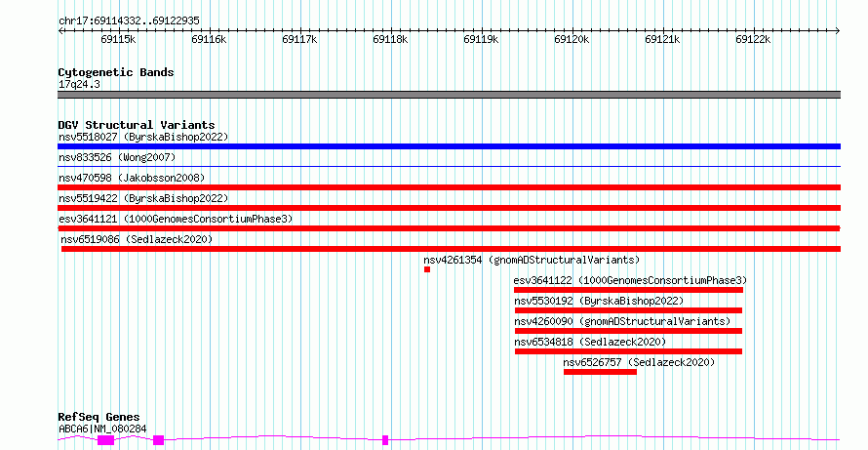Image resolution: width=868 pixels, height=450 pixels.
Task: Click the small magenta exon near 69118k
Action: pos(385,440)
